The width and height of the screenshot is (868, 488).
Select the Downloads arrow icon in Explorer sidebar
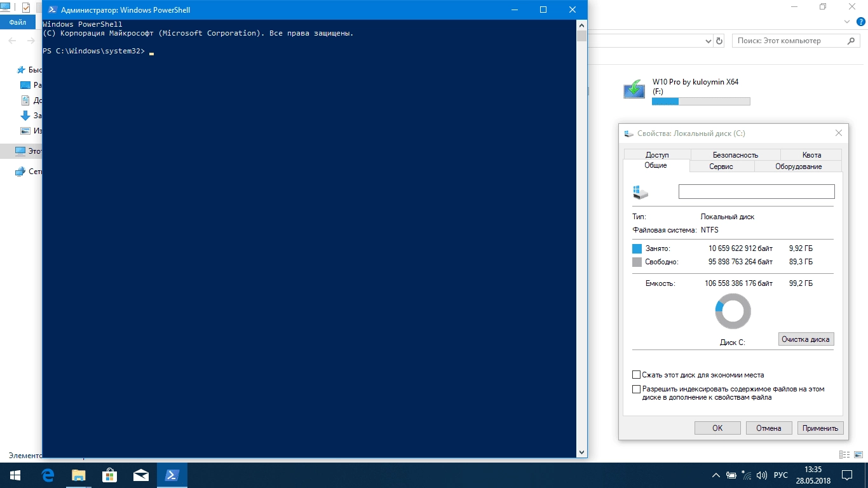[x=25, y=116]
